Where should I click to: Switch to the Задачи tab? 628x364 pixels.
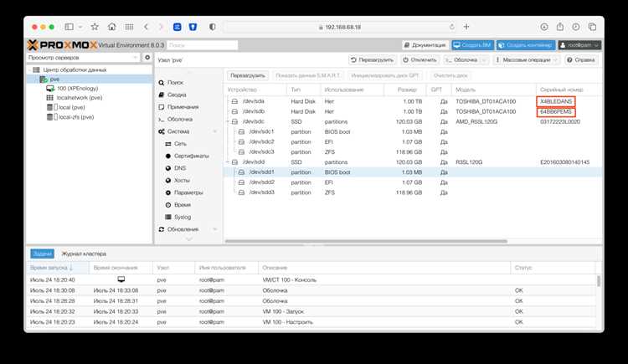click(x=42, y=254)
